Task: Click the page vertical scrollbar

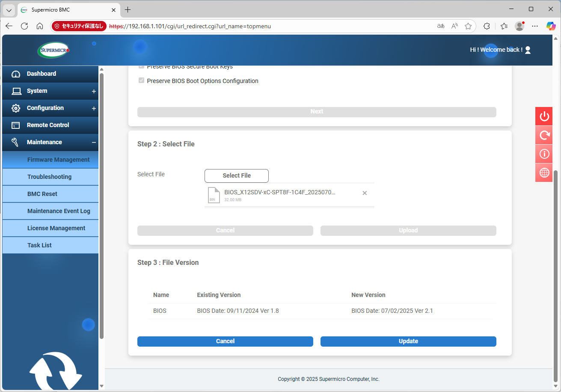Action: pyautogui.click(x=556, y=274)
